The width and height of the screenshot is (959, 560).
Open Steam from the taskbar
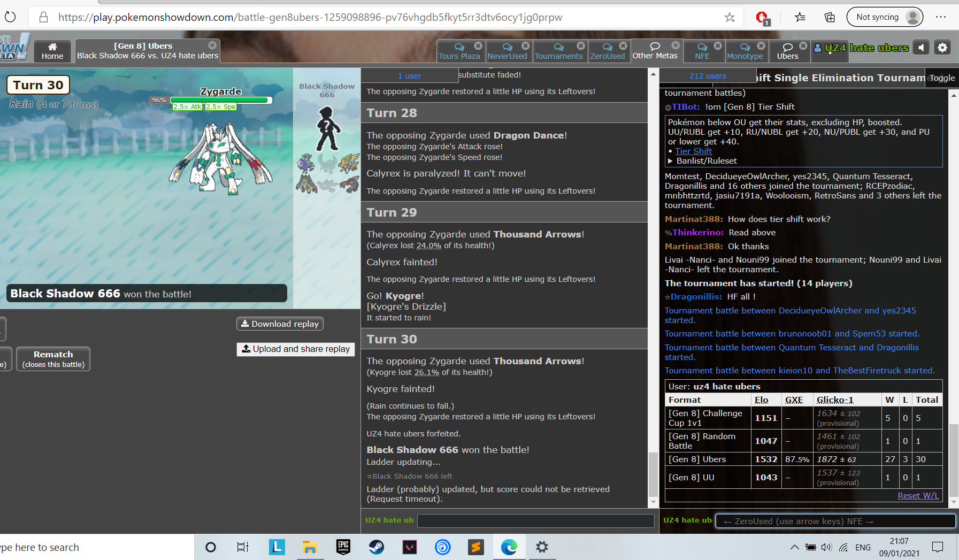tap(377, 547)
